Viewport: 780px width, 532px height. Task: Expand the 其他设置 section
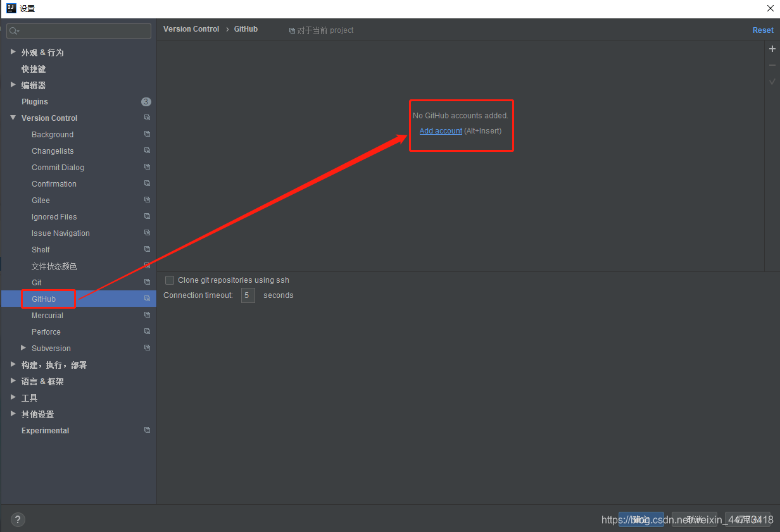click(13, 414)
